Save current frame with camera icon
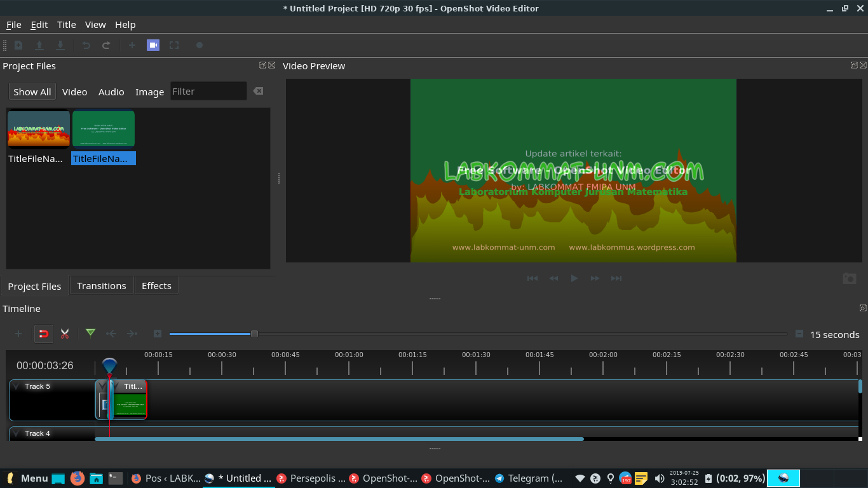This screenshot has width=868, height=488. click(849, 278)
